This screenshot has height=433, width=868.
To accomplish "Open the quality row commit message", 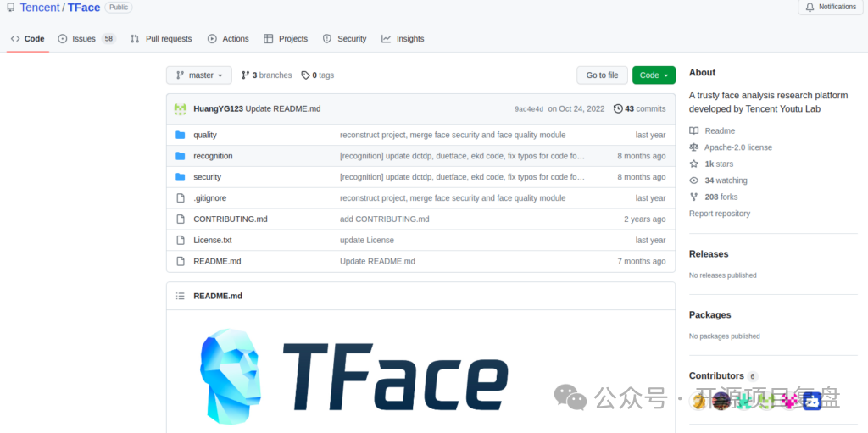I will pos(453,135).
